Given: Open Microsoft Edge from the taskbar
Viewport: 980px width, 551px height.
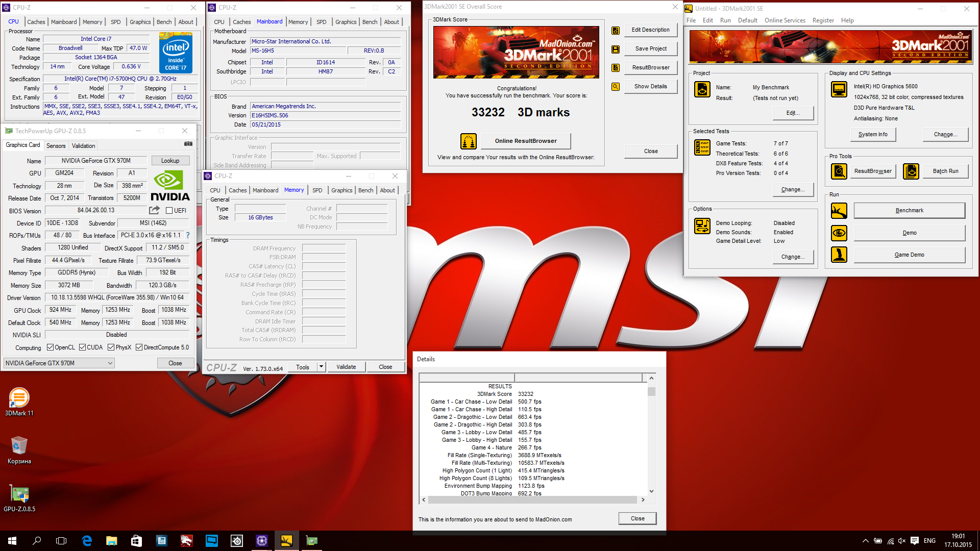Looking at the screenshot, I should pyautogui.click(x=87, y=541).
